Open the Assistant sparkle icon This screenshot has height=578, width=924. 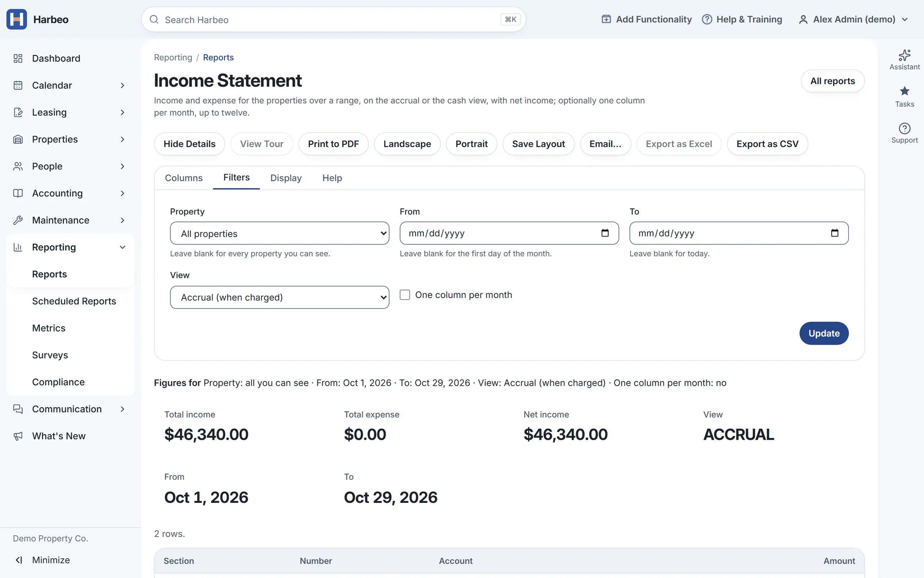pos(905,55)
